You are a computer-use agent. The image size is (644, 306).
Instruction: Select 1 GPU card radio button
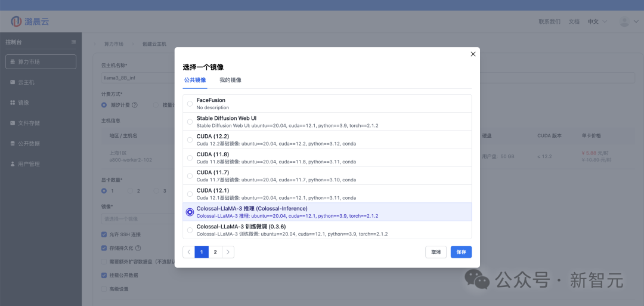(x=104, y=191)
